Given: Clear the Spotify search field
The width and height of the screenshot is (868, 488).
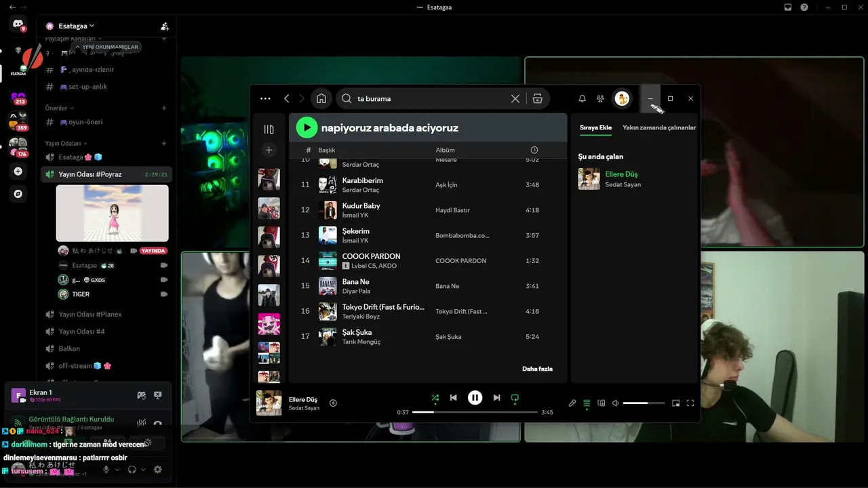Looking at the screenshot, I should pyautogui.click(x=515, y=99).
